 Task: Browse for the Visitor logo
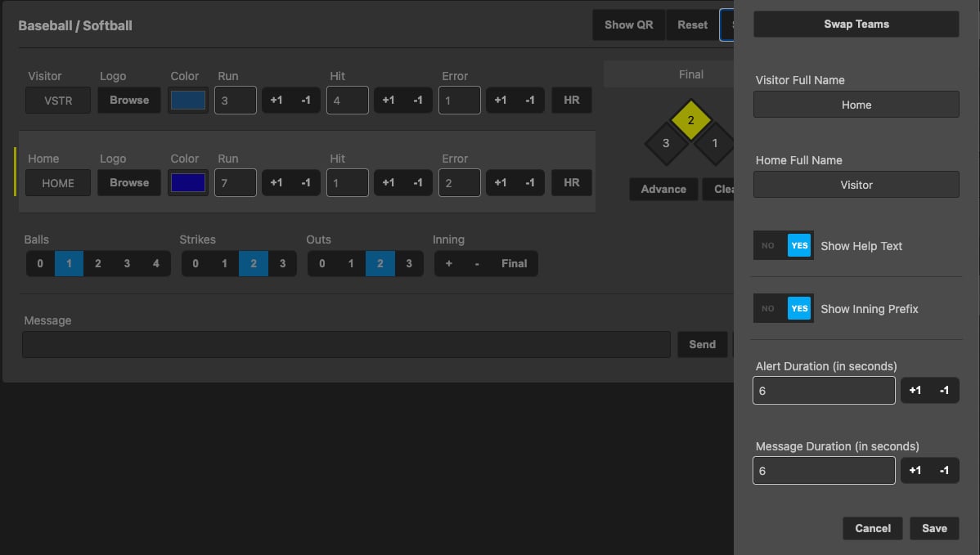(x=129, y=100)
